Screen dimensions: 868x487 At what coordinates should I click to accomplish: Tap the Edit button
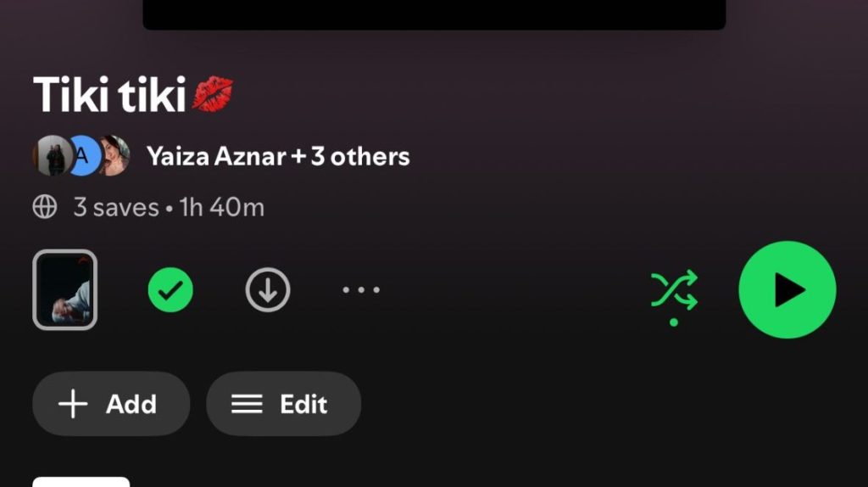tap(283, 403)
